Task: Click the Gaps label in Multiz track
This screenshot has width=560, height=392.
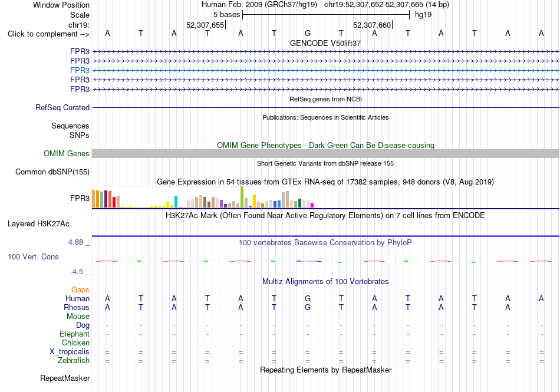Action: (80, 290)
